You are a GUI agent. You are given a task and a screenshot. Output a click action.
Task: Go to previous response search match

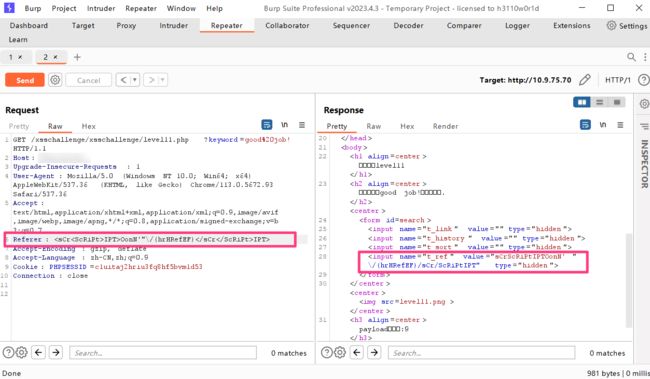pos(357,352)
